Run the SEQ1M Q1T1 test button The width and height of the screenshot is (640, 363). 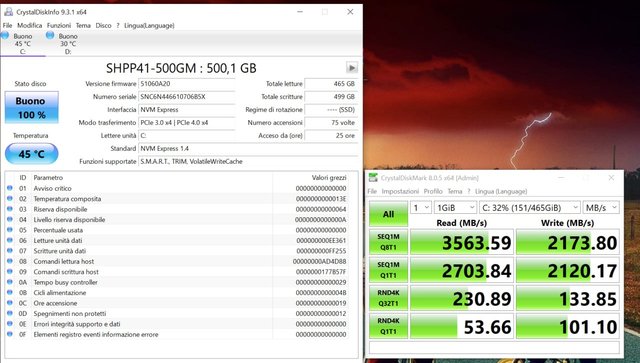[x=388, y=270]
